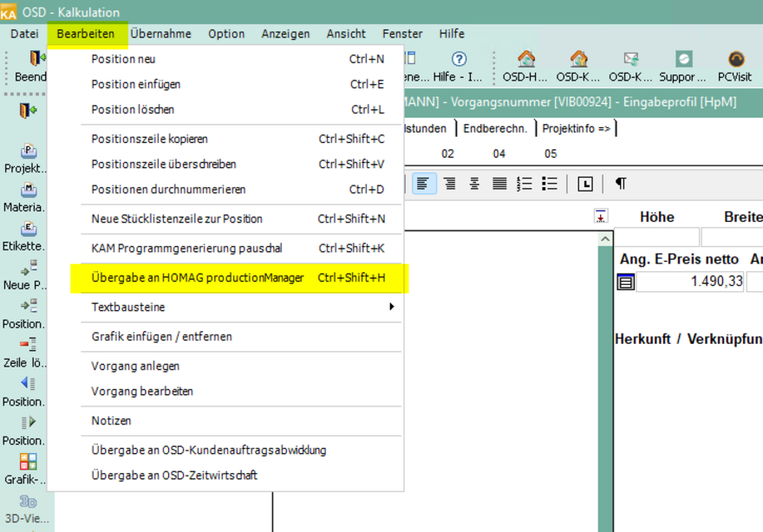Click the tab stop L icon

coord(585,184)
